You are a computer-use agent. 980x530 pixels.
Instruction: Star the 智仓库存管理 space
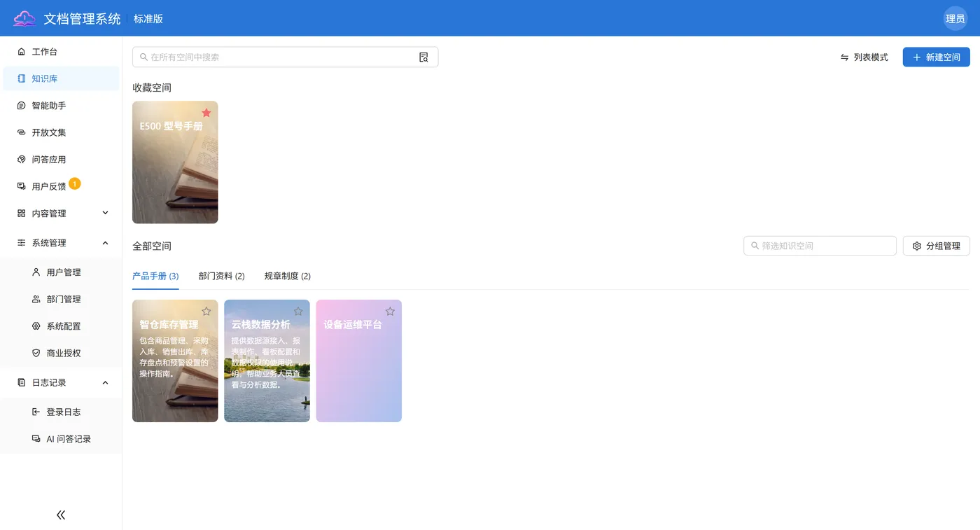pyautogui.click(x=206, y=312)
